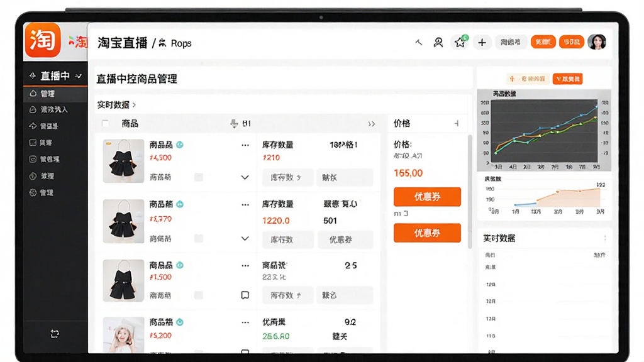
Task: Tick small checkbox in the 1220.0 product row
Action: (x=199, y=238)
